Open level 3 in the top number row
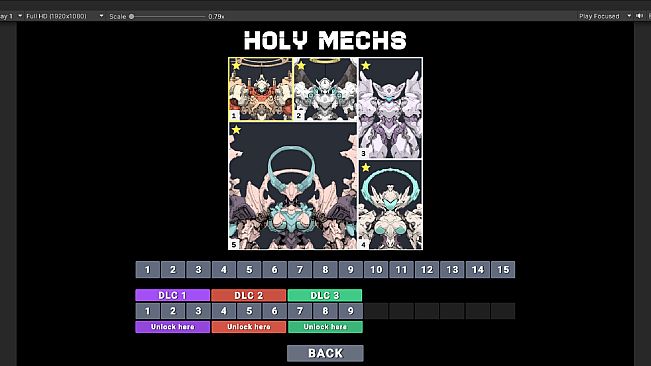 point(198,270)
